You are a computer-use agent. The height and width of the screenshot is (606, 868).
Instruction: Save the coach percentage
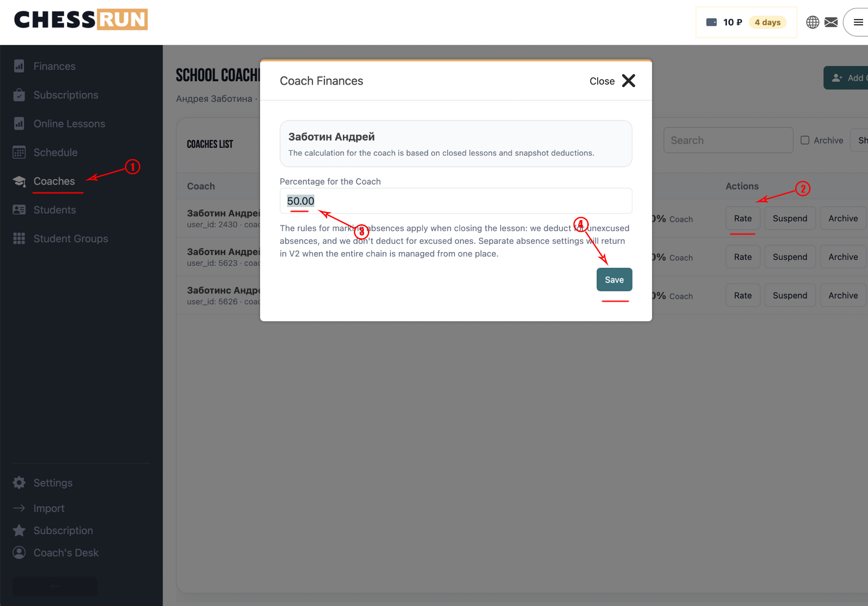pyautogui.click(x=614, y=280)
